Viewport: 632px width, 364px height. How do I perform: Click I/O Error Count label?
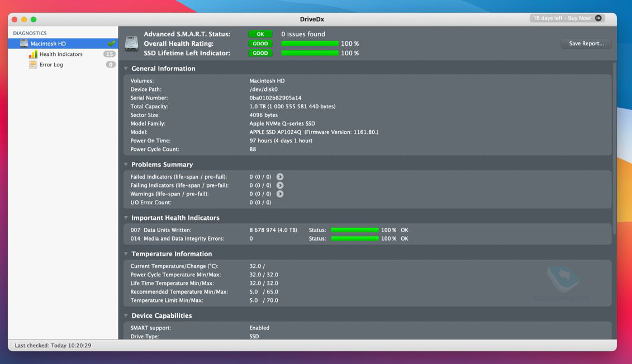pos(151,203)
